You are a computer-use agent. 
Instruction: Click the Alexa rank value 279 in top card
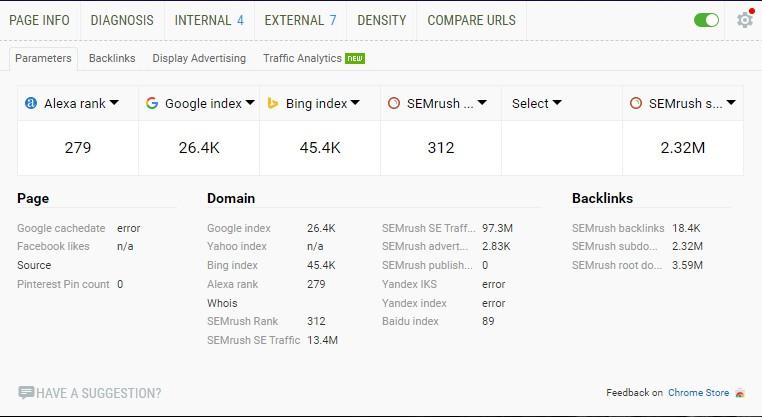tap(78, 147)
